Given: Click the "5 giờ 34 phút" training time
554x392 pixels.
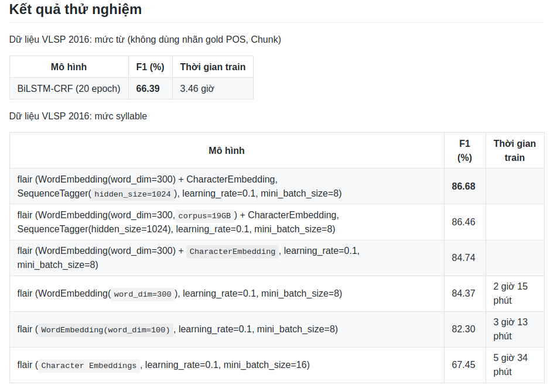Looking at the screenshot, I should (x=510, y=365).
